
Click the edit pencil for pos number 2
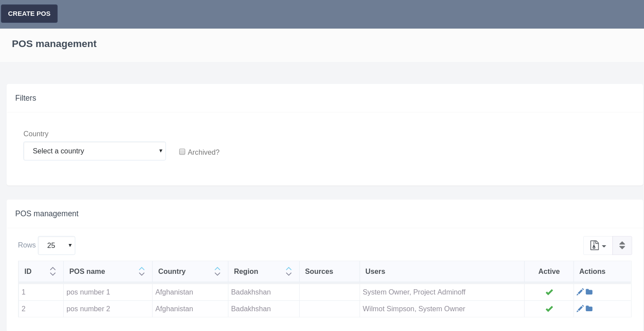click(x=580, y=309)
